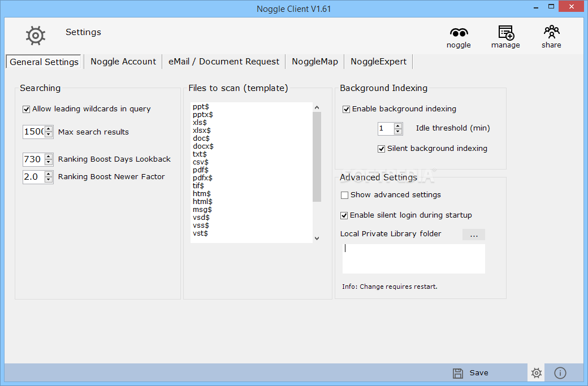Click the bottom bar settings gear icon
Viewport: 588px width, 386px height.
[536, 373]
